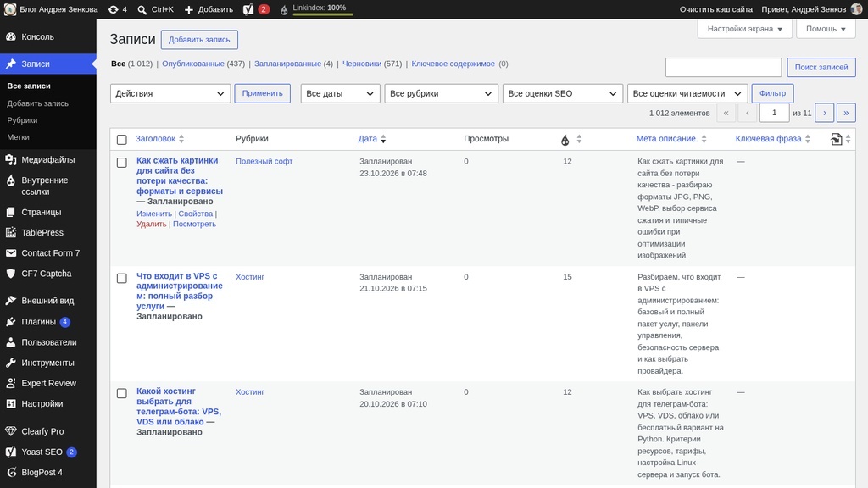Open the Все оценки SEO dropdown
Viewport: 868px width, 488px height.
563,93
